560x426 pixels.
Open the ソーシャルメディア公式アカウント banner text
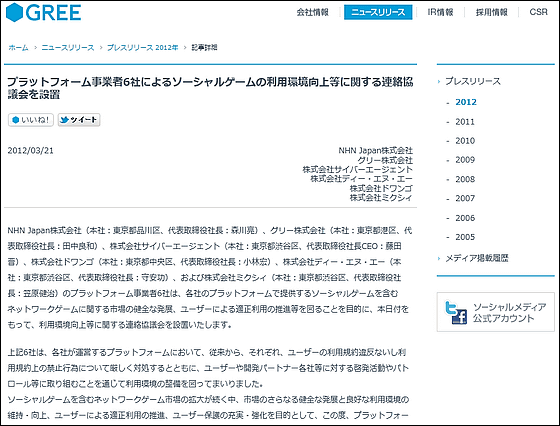510,312
